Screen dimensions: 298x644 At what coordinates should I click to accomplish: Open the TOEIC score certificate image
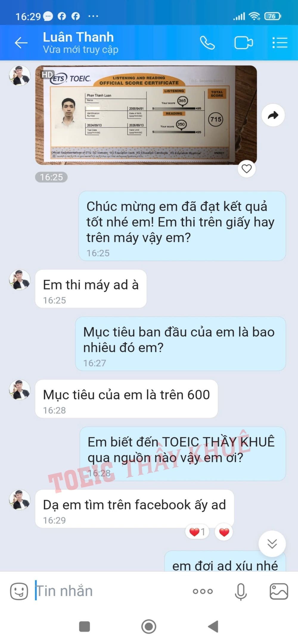(x=146, y=115)
